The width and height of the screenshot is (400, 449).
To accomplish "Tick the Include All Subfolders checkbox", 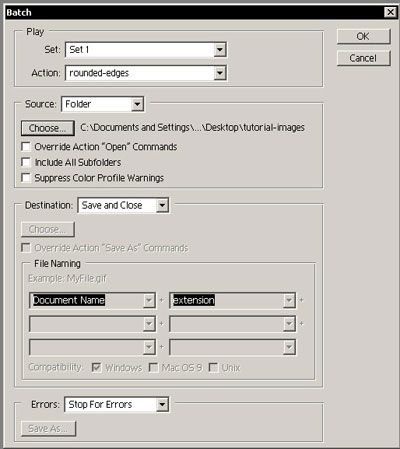I will coord(26,162).
